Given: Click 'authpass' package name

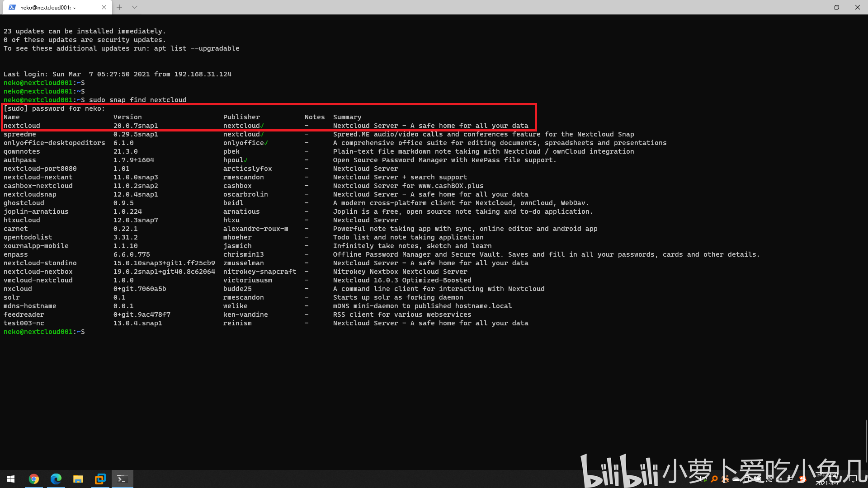Looking at the screenshot, I should (x=20, y=160).
